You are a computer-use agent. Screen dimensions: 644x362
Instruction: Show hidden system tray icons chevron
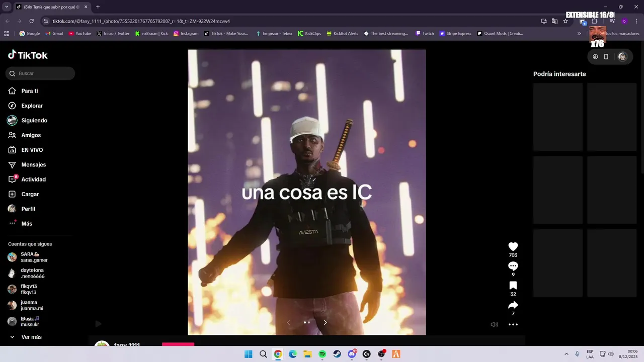[x=566, y=354]
